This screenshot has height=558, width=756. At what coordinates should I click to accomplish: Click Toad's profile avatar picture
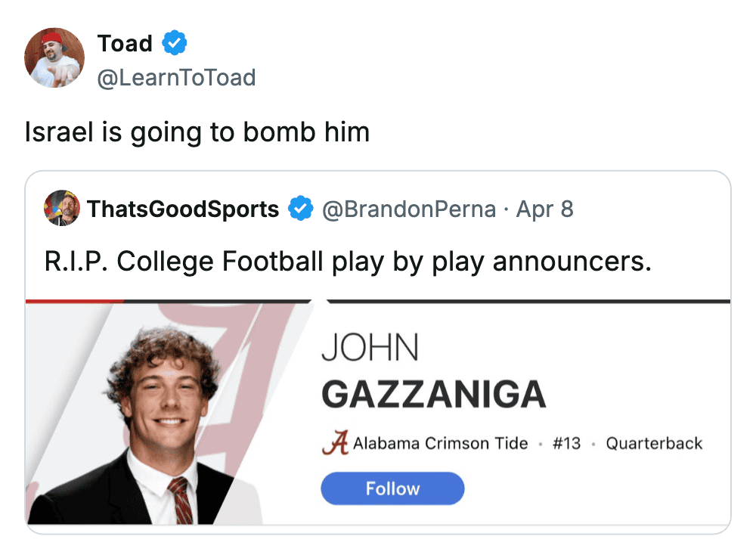click(54, 58)
